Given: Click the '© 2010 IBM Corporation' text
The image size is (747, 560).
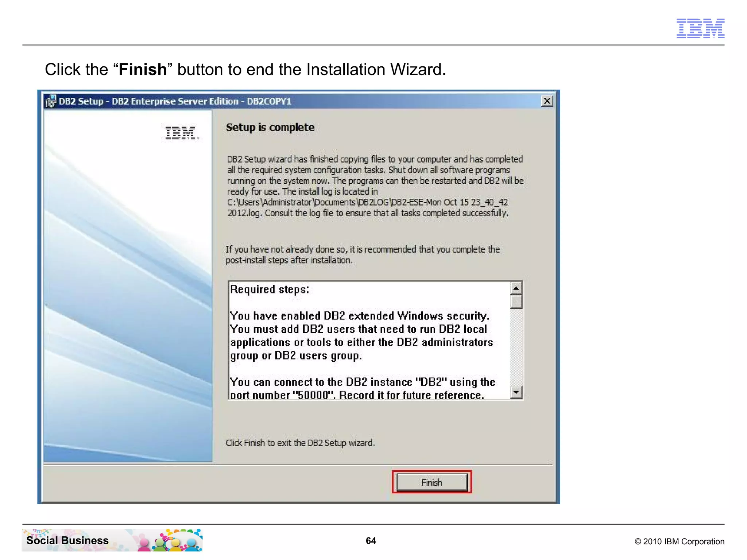Looking at the screenshot, I should click(x=679, y=541).
